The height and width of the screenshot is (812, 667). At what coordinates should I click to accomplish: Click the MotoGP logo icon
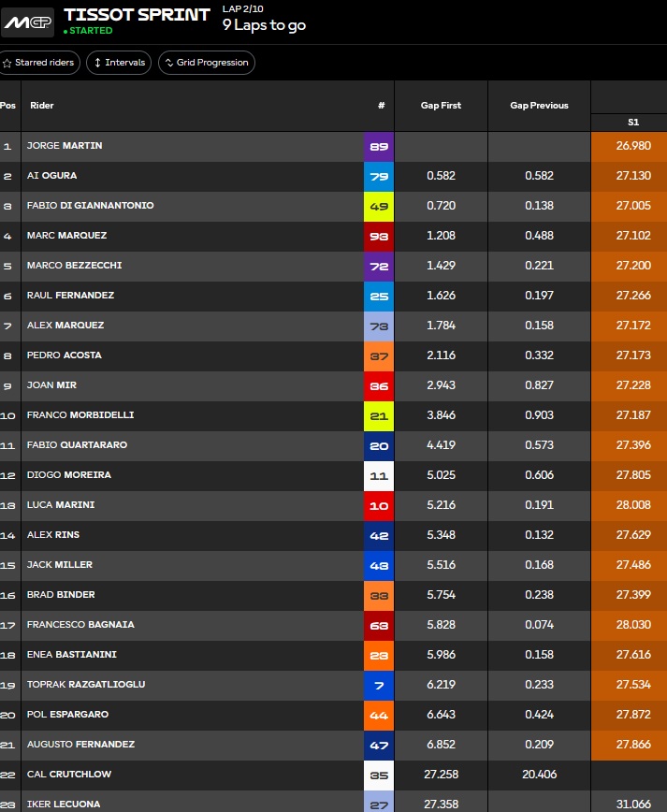pyautogui.click(x=27, y=22)
